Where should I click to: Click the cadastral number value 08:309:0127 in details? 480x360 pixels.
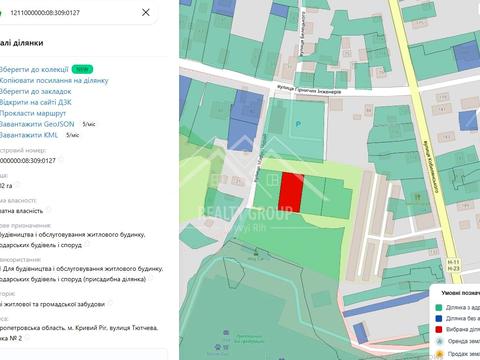click(x=28, y=161)
